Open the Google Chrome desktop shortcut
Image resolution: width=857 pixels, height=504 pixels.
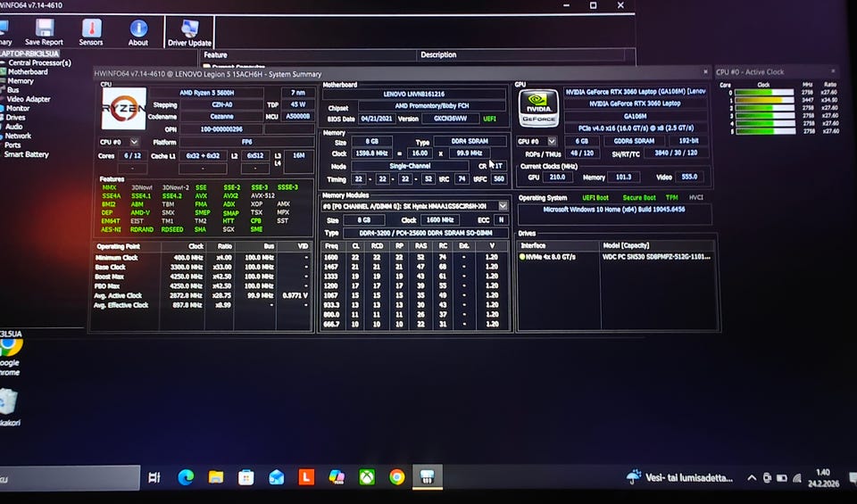pyautogui.click(x=11, y=358)
